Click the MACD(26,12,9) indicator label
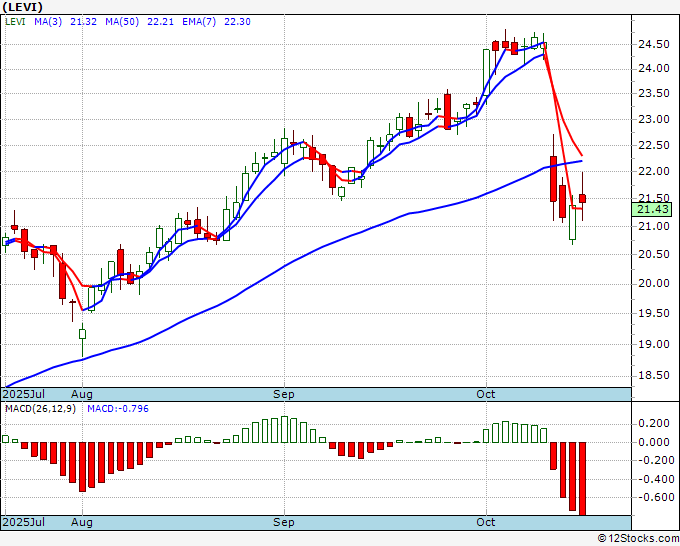This screenshot has width=680, height=546. (x=40, y=409)
